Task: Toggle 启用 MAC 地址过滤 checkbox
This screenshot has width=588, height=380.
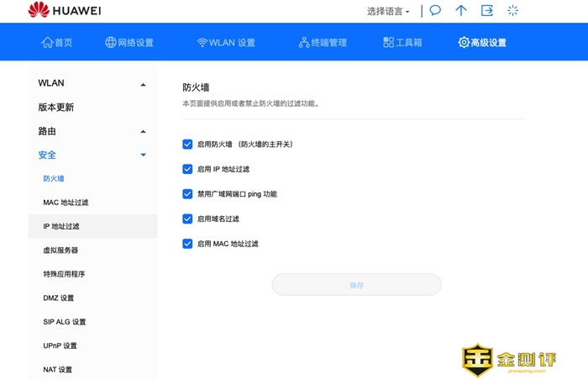Action: click(x=187, y=244)
